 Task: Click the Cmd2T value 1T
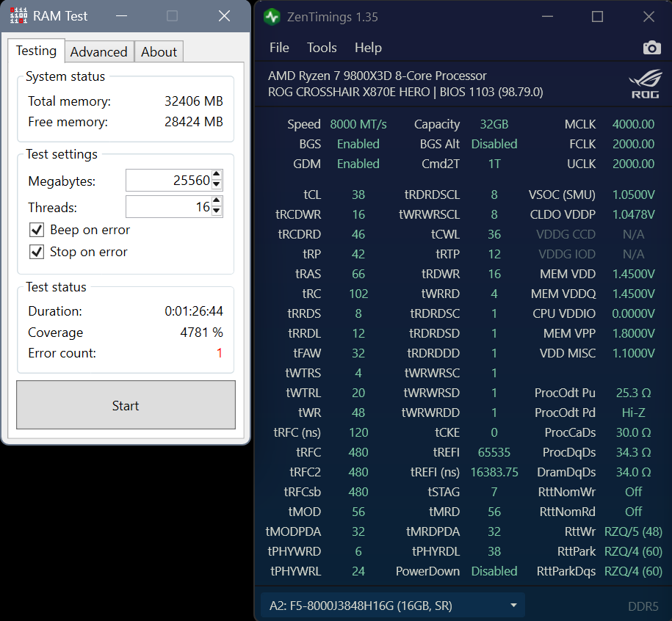click(x=494, y=164)
